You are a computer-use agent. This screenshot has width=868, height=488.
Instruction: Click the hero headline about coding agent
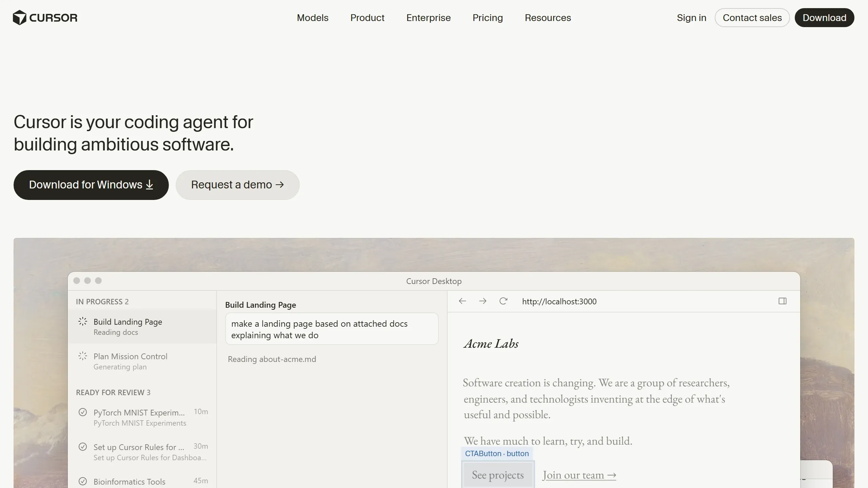pyautogui.click(x=133, y=133)
